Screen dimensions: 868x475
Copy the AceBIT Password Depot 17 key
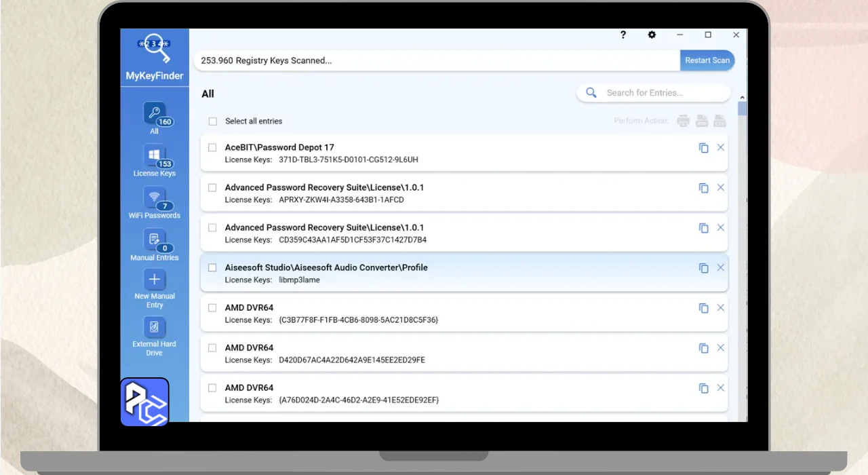click(704, 148)
